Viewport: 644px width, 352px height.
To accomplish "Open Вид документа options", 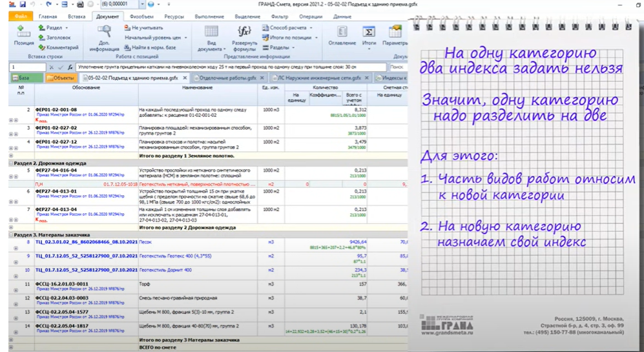I will [x=211, y=38].
